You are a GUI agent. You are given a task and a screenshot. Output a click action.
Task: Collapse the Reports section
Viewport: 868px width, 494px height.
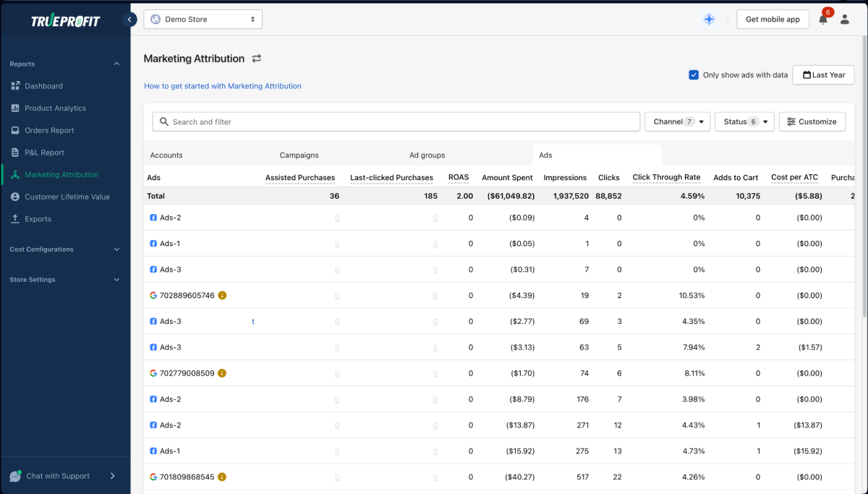pyautogui.click(x=116, y=64)
